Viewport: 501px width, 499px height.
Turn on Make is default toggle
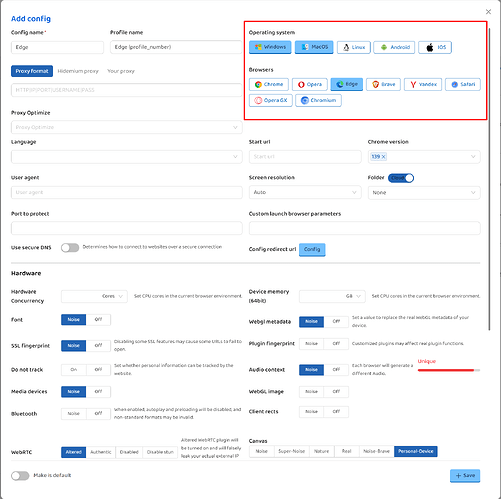(20, 476)
